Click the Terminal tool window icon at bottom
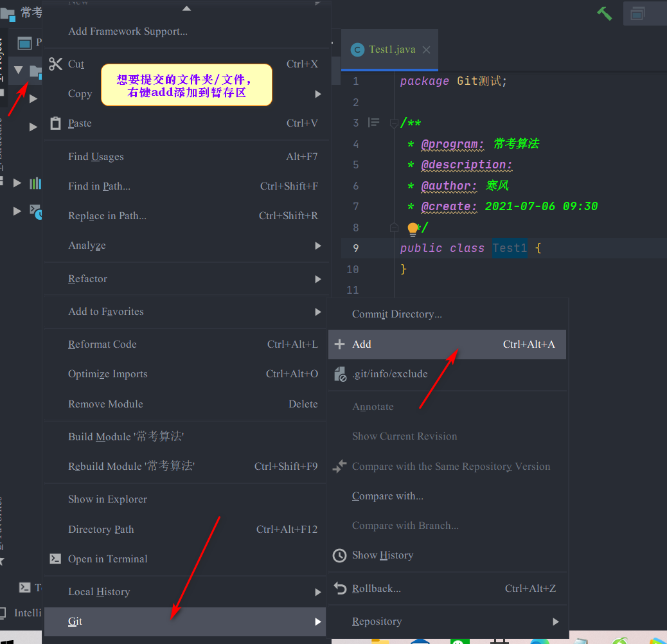 point(24,587)
